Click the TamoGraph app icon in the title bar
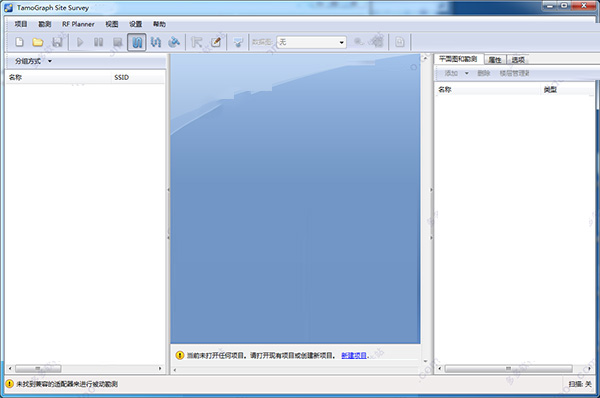Viewport: 600px width, 398px height. click(8, 7)
